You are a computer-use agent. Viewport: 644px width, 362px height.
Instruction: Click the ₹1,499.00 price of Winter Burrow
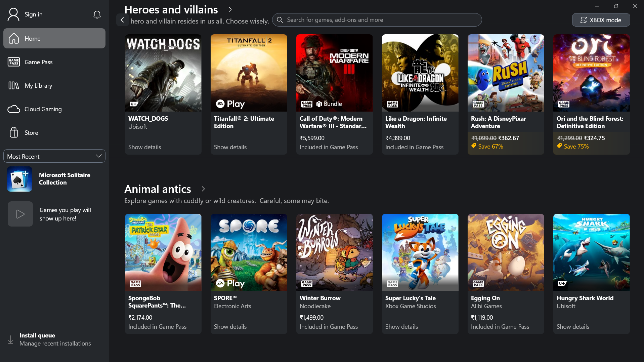tap(312, 318)
